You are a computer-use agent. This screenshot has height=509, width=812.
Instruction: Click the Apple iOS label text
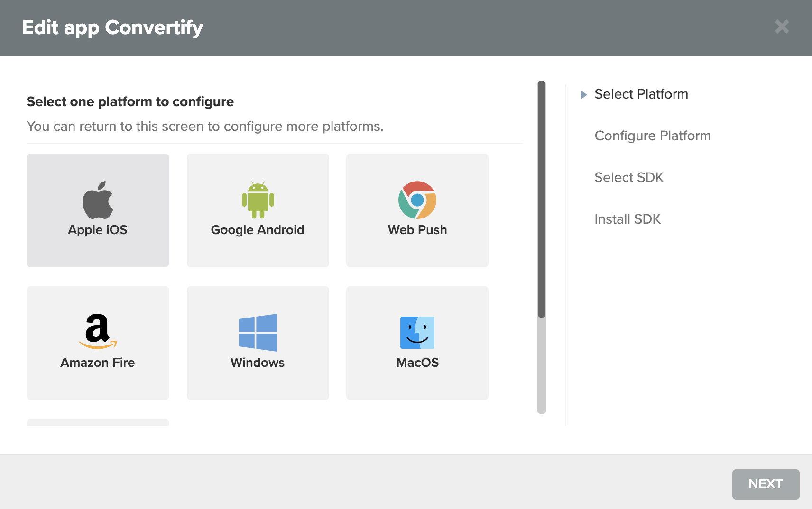[98, 230]
